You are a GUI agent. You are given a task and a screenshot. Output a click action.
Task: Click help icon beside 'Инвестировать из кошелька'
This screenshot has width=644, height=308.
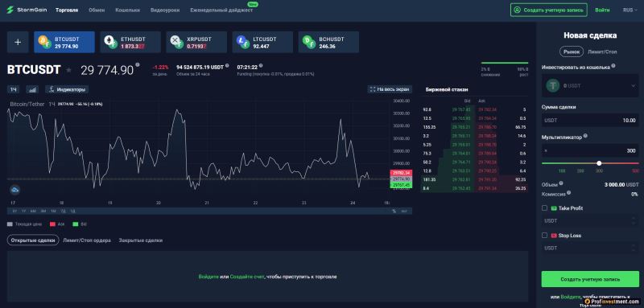click(613, 66)
